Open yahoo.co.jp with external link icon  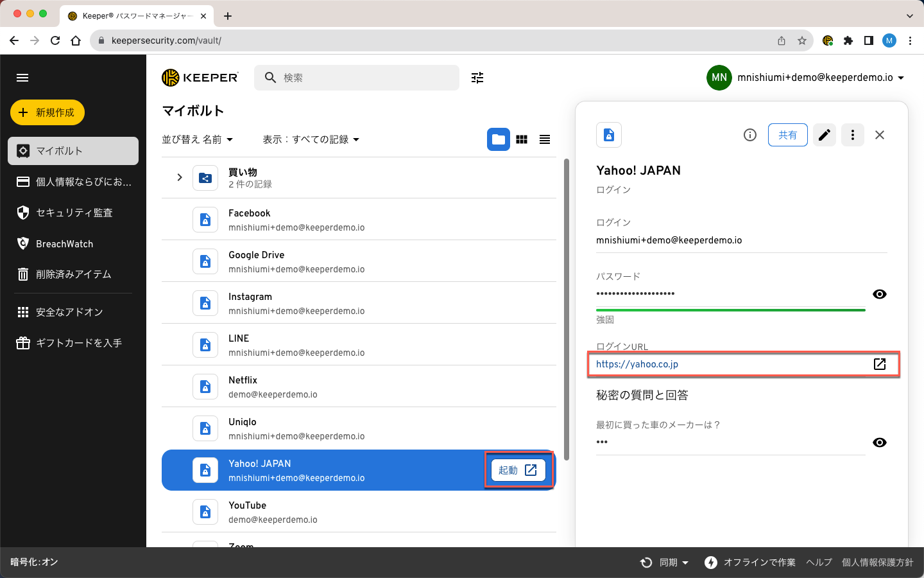(x=879, y=364)
